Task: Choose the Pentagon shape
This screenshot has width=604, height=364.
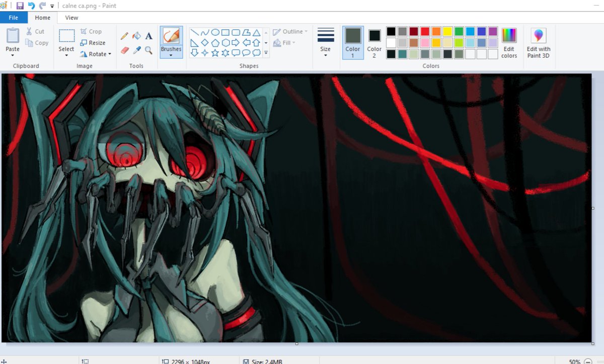Action: (x=215, y=43)
